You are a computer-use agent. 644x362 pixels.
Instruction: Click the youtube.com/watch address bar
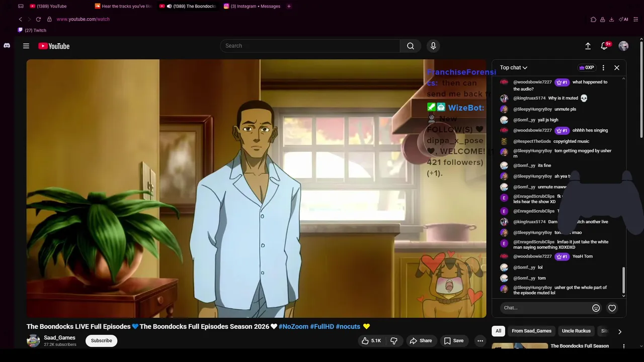pyautogui.click(x=83, y=19)
